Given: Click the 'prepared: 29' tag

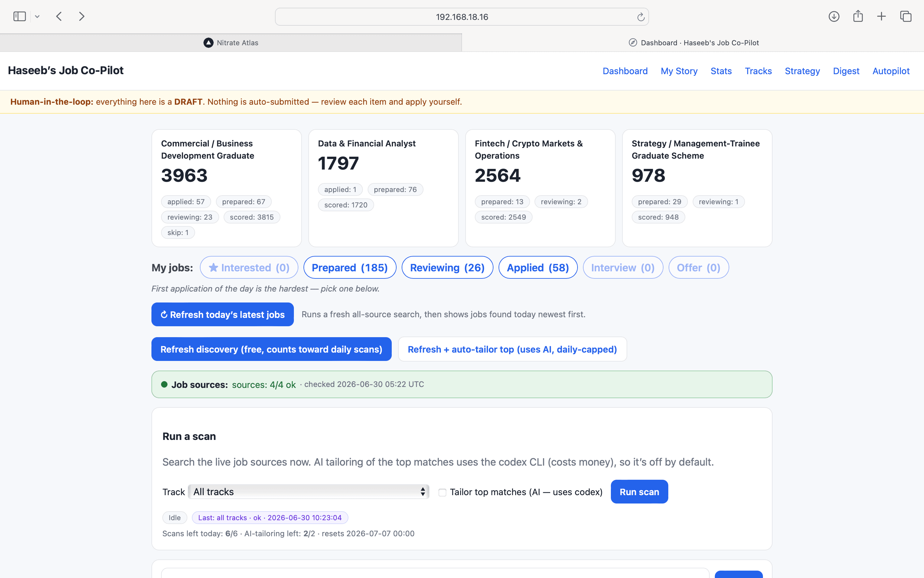Looking at the screenshot, I should point(659,202).
